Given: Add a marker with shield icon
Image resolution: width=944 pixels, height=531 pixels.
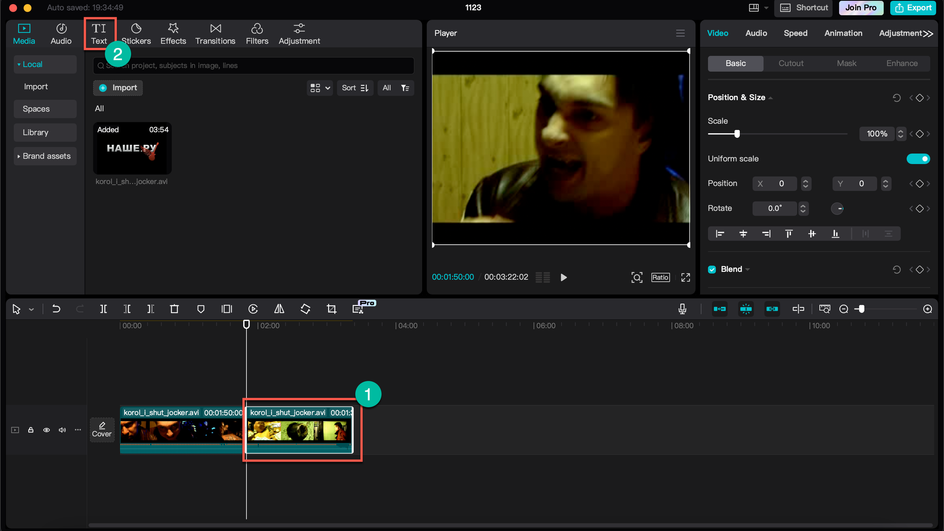Looking at the screenshot, I should pyautogui.click(x=200, y=309).
